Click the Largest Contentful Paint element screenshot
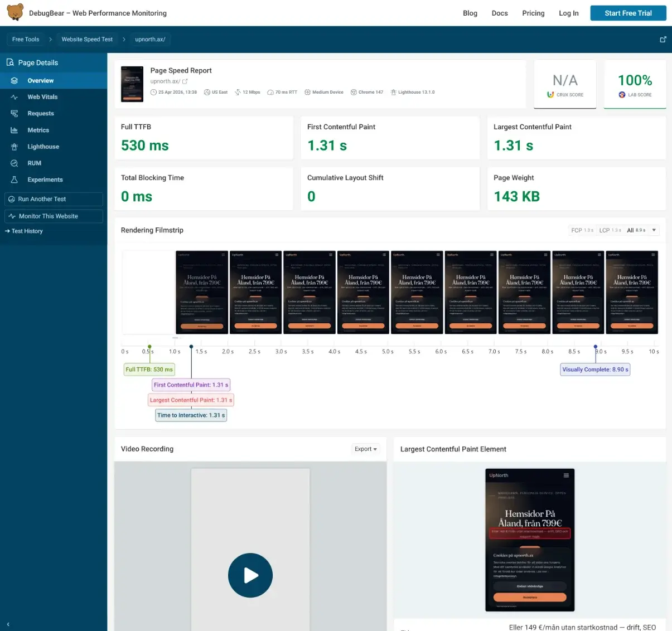 coord(530,540)
